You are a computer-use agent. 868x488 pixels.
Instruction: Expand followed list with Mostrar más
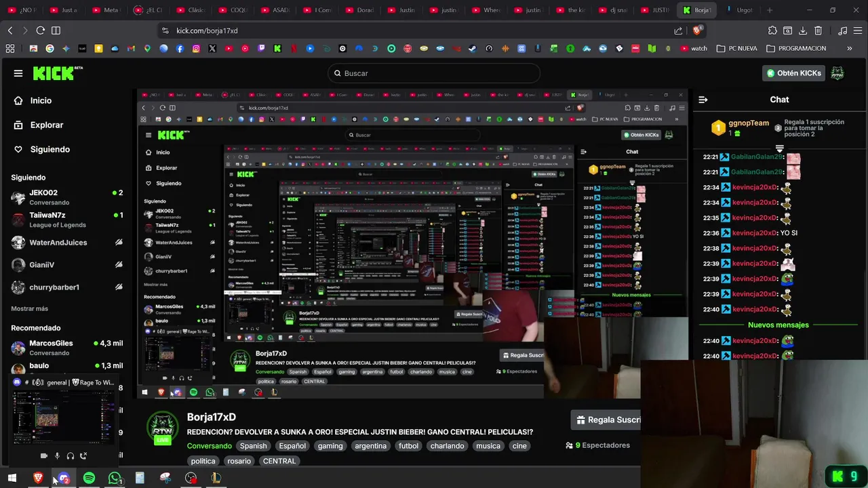click(29, 309)
